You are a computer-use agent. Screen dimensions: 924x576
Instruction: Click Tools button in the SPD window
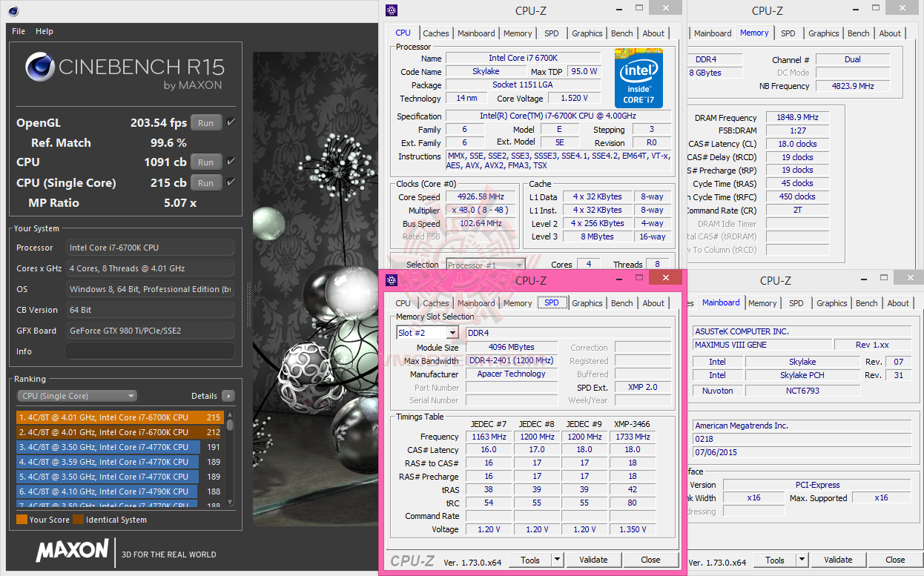pos(530,560)
